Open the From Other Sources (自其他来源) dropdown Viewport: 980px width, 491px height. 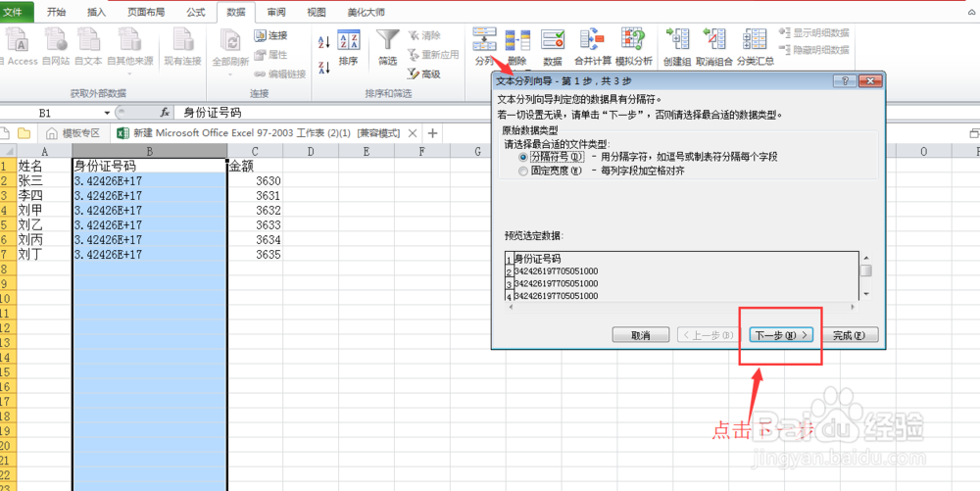coord(130,50)
